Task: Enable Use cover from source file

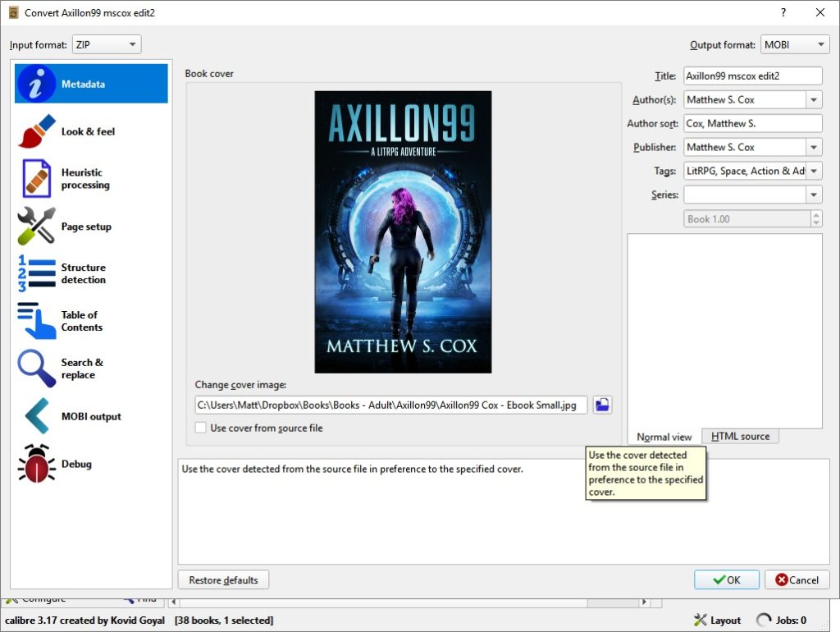Action: pyautogui.click(x=200, y=428)
